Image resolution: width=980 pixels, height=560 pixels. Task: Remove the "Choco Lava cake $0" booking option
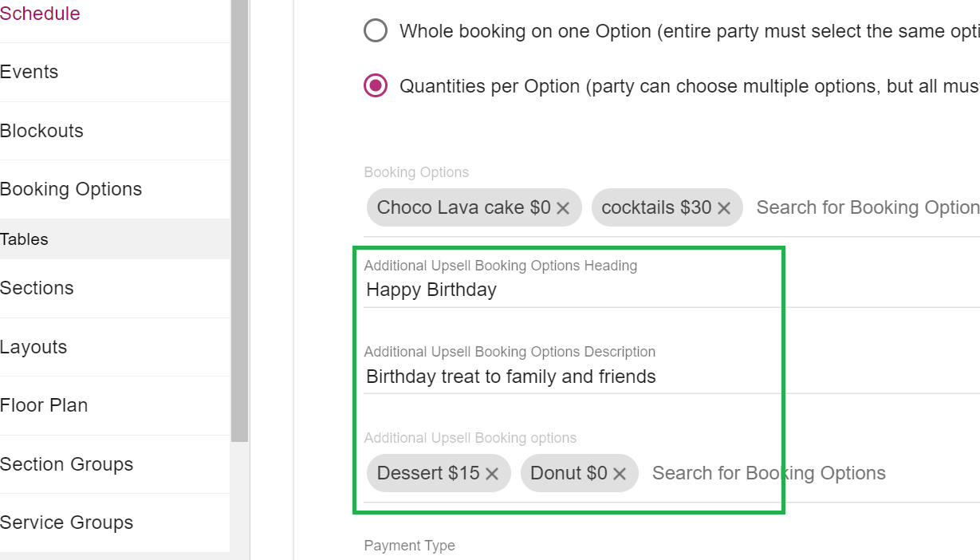click(x=564, y=207)
